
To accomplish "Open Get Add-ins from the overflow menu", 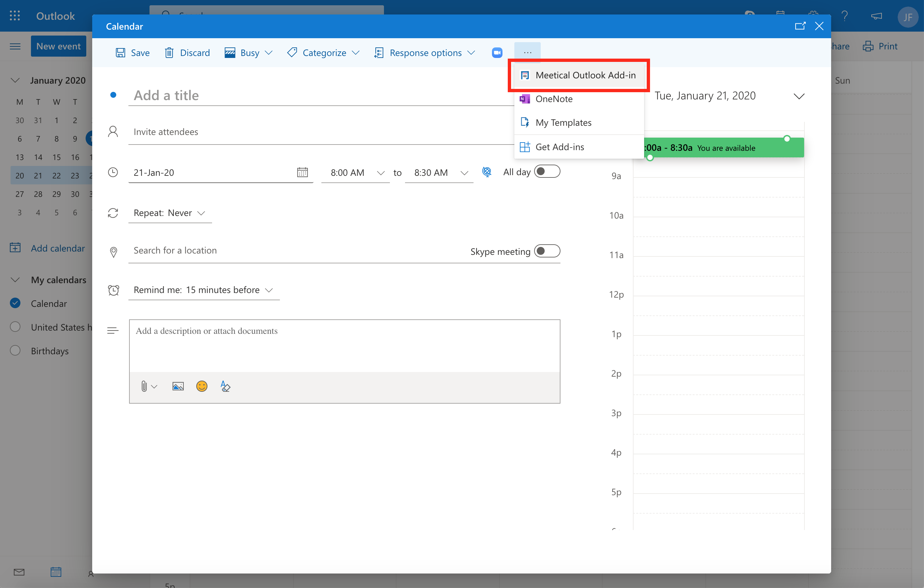I will coord(560,147).
